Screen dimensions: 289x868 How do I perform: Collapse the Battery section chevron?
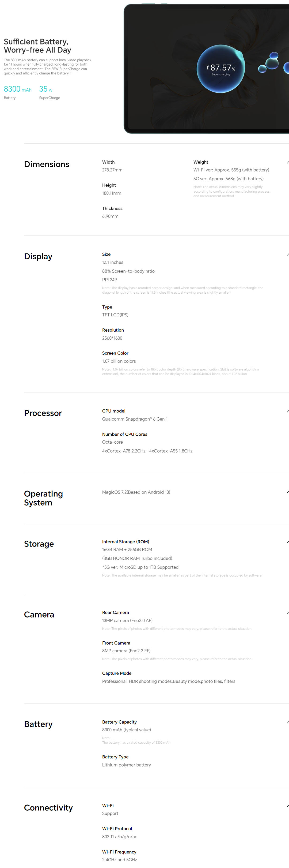[287, 723]
